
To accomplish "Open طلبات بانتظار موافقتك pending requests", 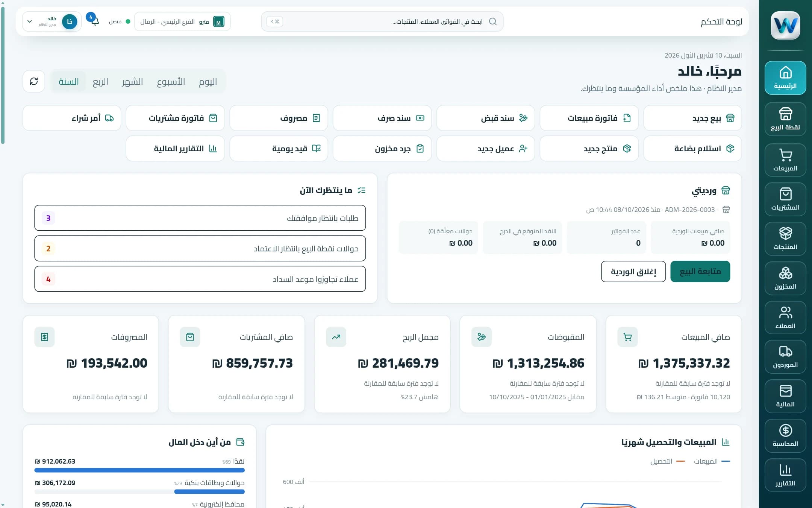I will 200,218.
